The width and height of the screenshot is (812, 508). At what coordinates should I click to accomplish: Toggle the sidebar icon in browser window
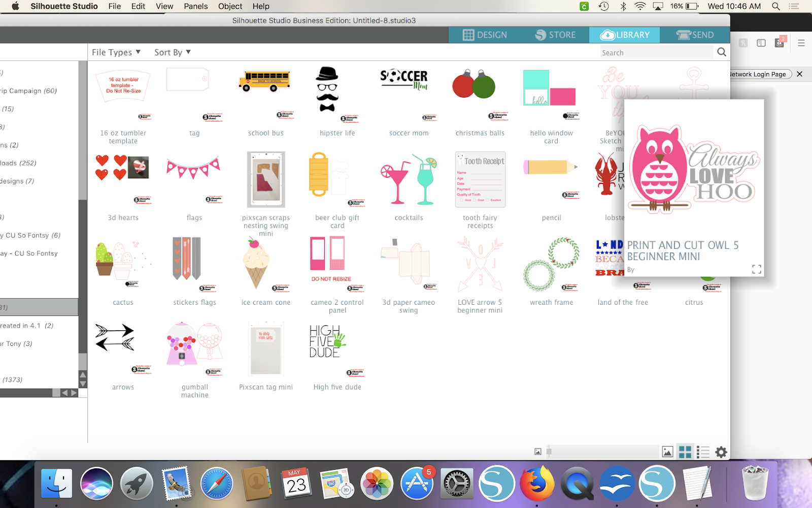[761, 43]
